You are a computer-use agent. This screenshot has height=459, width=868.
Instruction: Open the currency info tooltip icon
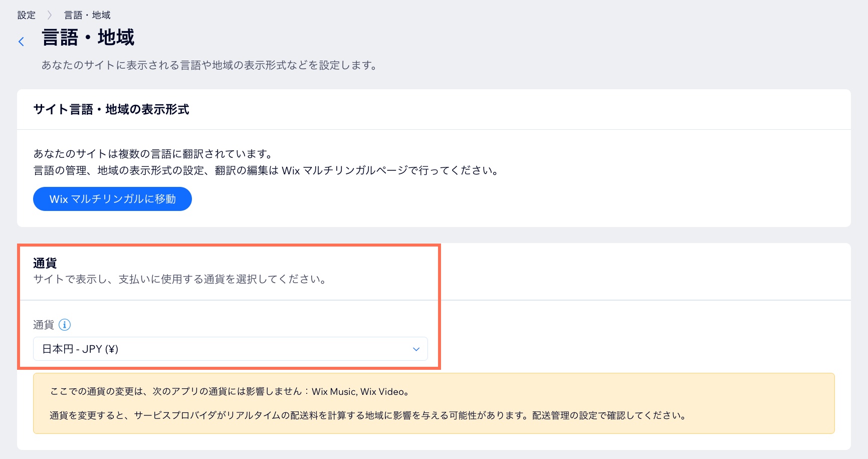[x=65, y=325]
